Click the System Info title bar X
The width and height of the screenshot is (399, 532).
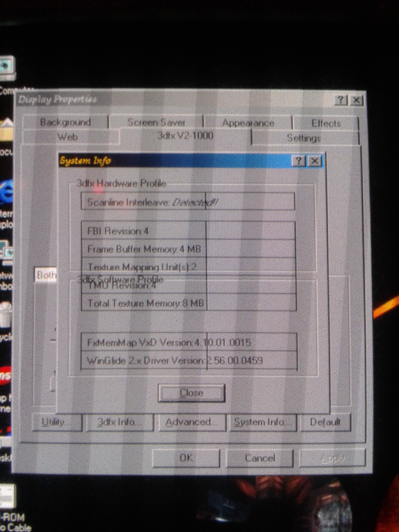coord(315,161)
